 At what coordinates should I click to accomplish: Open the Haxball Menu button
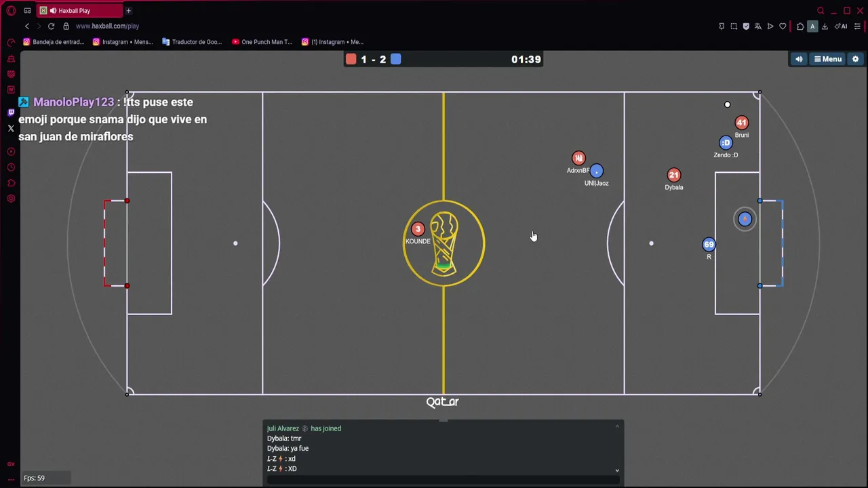point(827,59)
